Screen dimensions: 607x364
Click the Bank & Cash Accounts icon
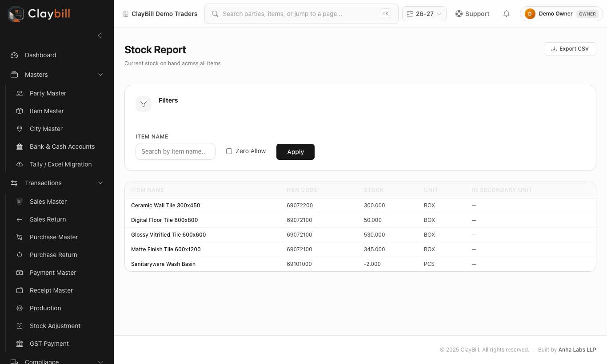point(20,146)
